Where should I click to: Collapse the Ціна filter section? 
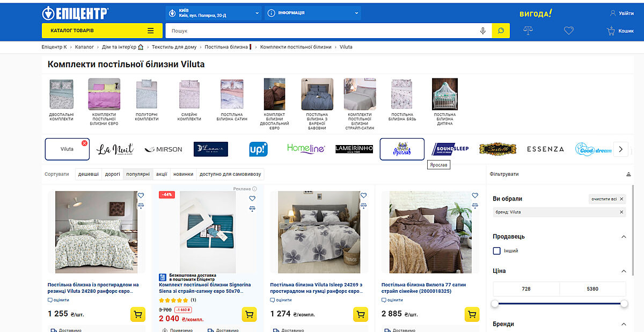pos(624,271)
